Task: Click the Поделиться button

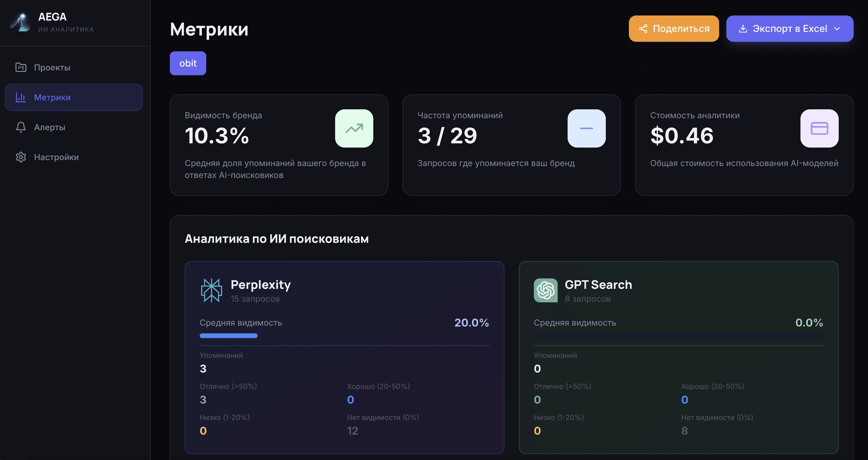Action: point(674,28)
